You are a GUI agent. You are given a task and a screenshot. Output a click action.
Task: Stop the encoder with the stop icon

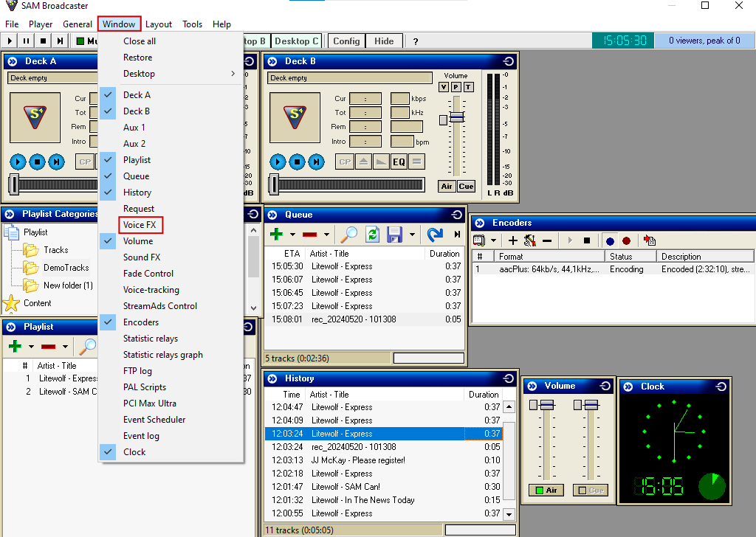pyautogui.click(x=587, y=240)
